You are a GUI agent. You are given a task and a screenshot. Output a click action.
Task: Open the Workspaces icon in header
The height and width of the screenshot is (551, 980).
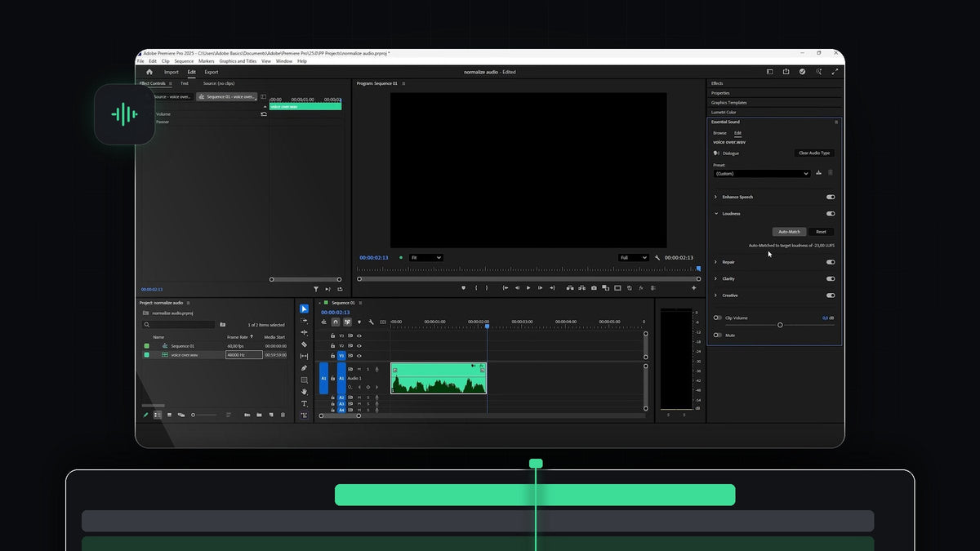769,72
